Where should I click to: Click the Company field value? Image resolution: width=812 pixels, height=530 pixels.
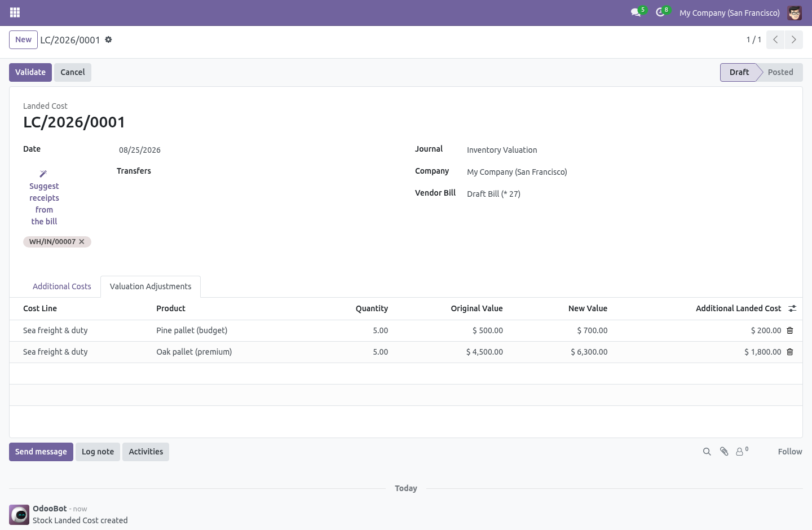click(517, 172)
